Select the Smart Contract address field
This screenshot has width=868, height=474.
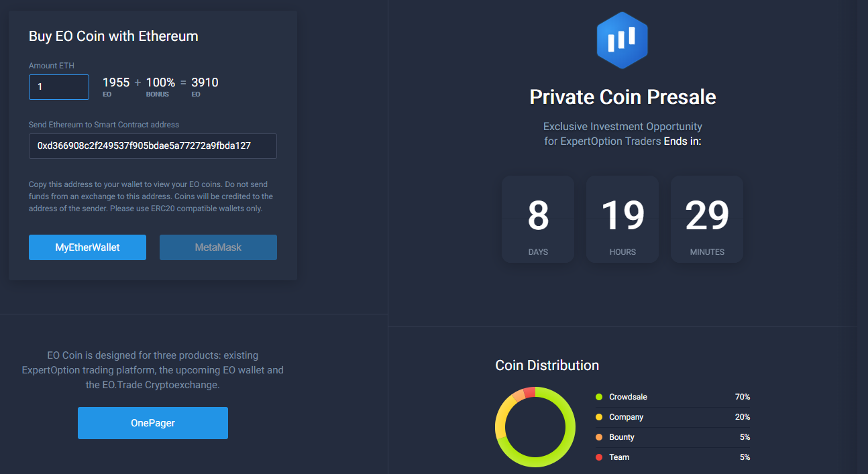(153, 146)
